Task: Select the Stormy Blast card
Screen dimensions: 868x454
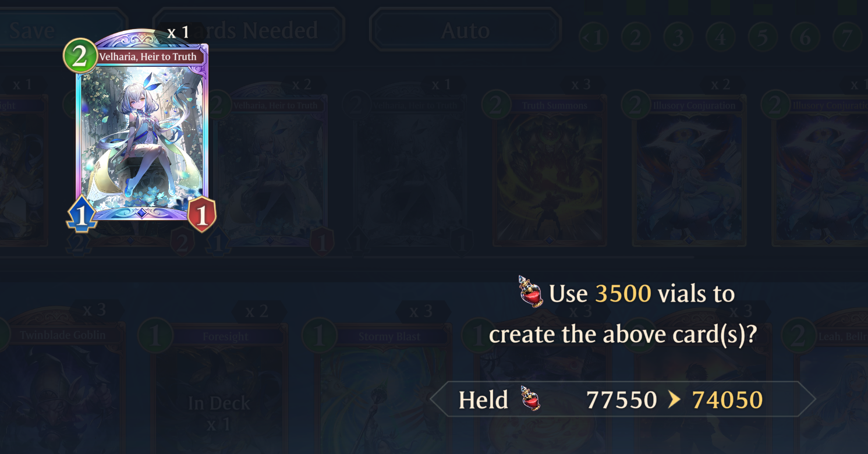Action: click(382, 387)
